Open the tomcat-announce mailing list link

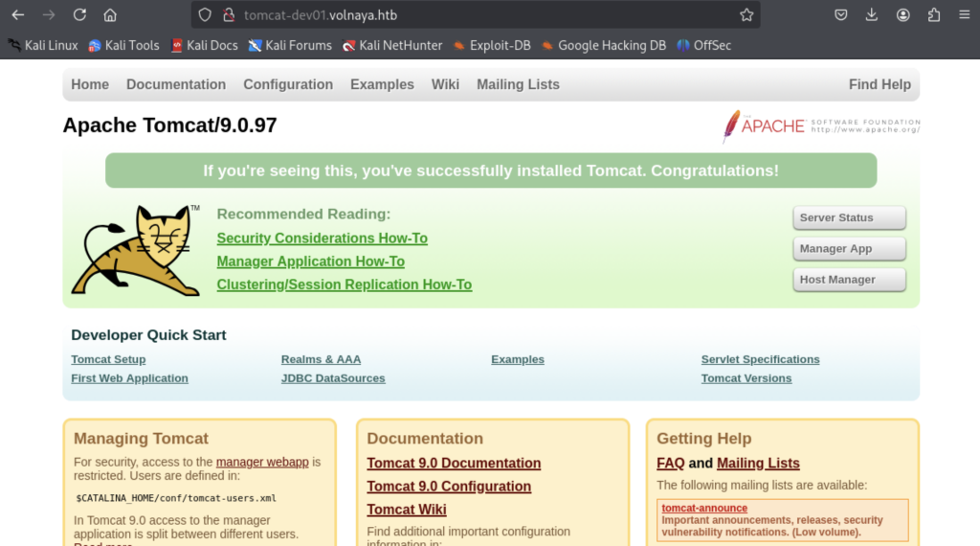(704, 508)
